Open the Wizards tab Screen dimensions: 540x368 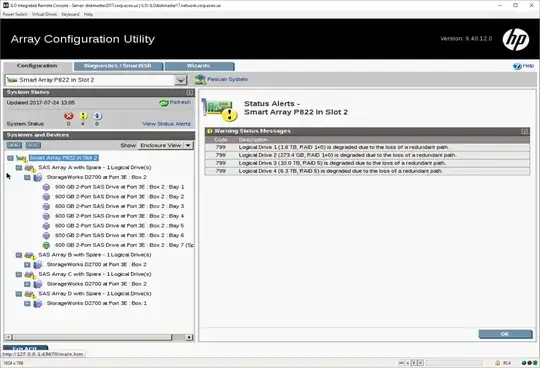(199, 66)
